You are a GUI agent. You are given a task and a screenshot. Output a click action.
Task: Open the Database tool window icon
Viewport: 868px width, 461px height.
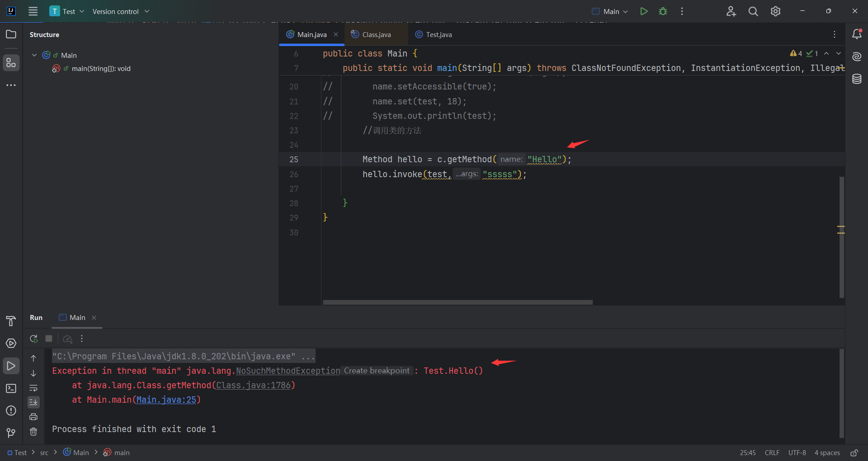coord(857,79)
